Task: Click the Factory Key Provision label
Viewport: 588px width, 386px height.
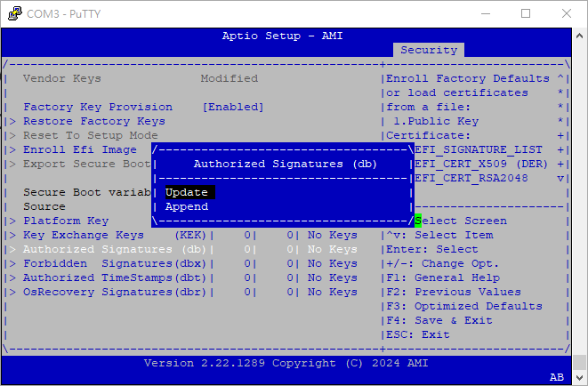Action: (98, 107)
